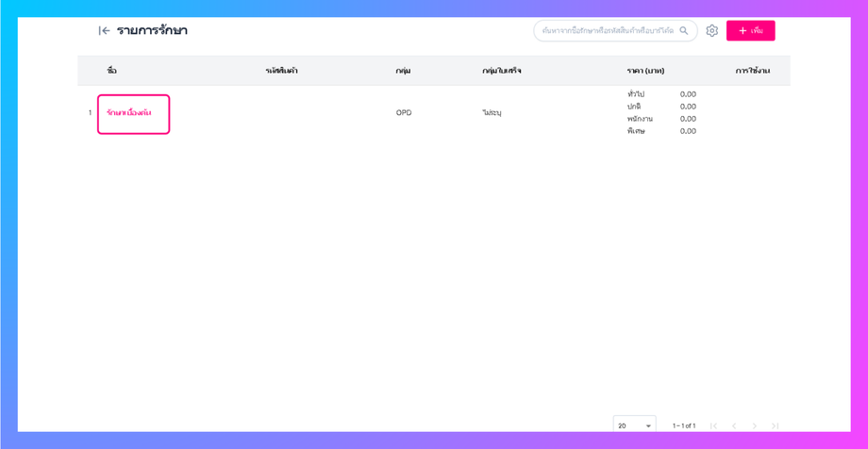
Task: Go to previous page of results
Action: [734, 425]
